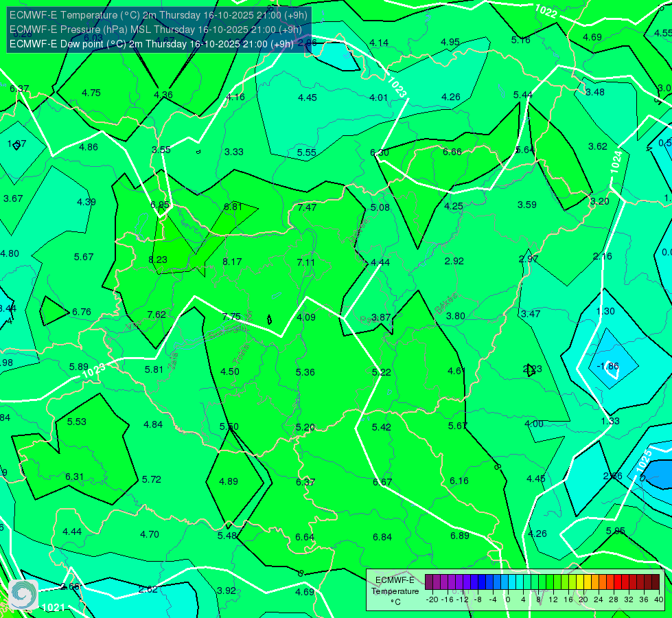Click the 6.66 dew point value
The width and height of the screenshot is (672, 618).
point(452,152)
